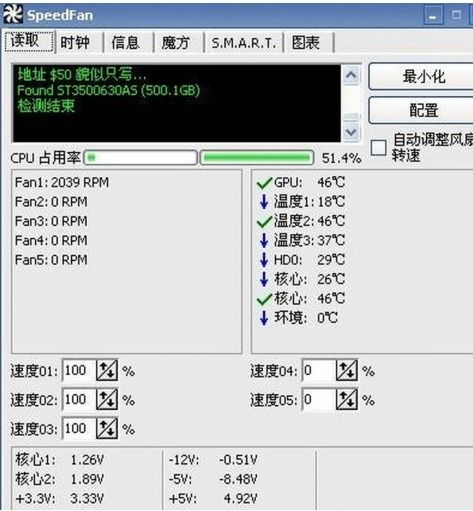The height and width of the screenshot is (511, 473).
Task: Click the 速度01 percentage input field
Action: (79, 370)
